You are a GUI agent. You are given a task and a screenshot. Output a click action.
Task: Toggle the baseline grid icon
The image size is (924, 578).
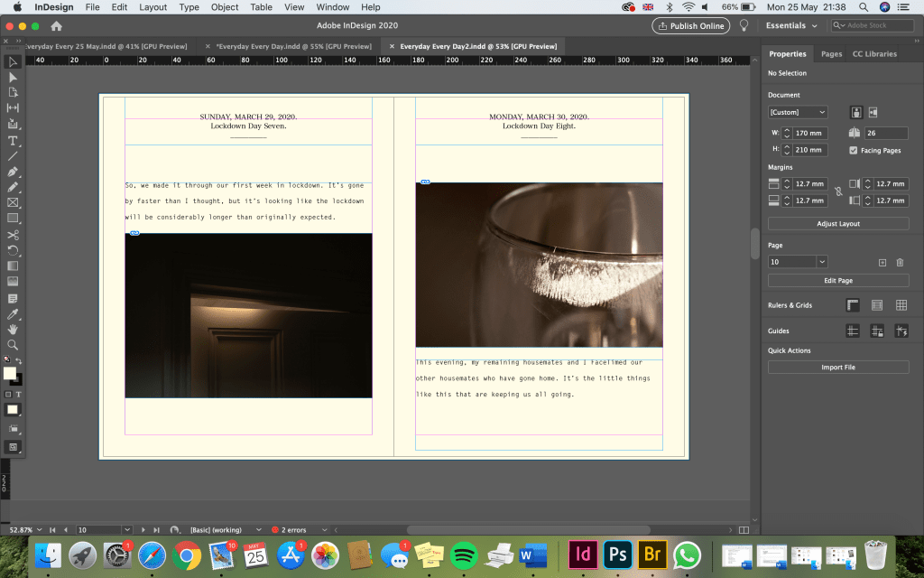[876, 305]
